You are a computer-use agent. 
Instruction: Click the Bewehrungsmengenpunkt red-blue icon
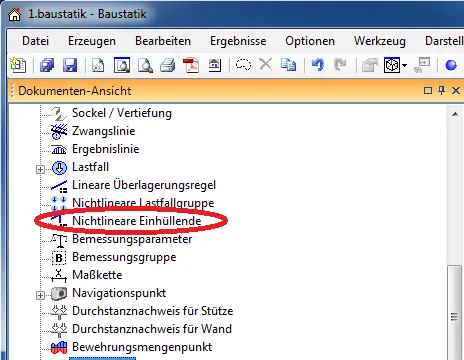click(x=59, y=347)
